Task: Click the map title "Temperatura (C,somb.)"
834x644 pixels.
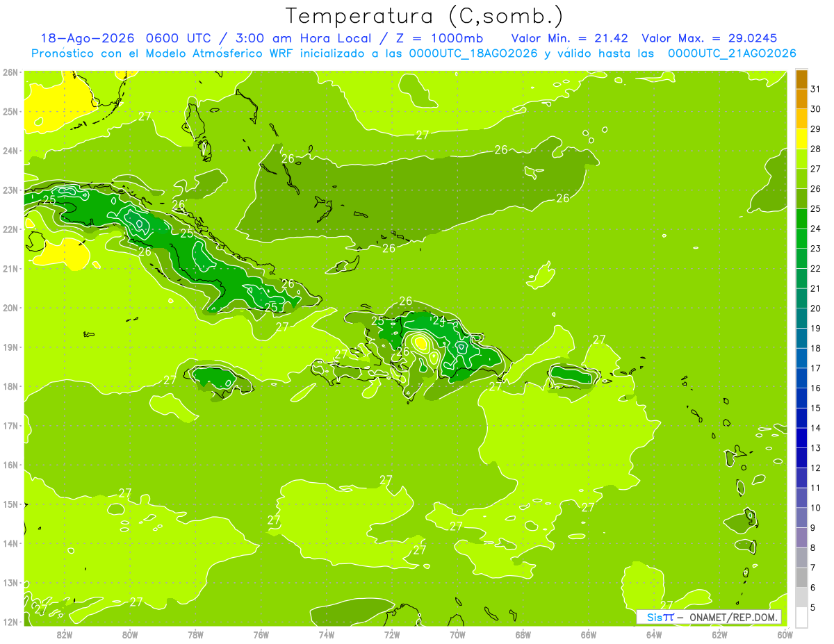Action: pos(424,17)
